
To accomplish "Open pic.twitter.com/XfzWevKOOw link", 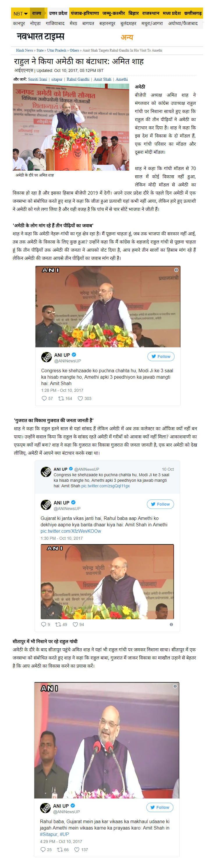I will click(x=71, y=531).
